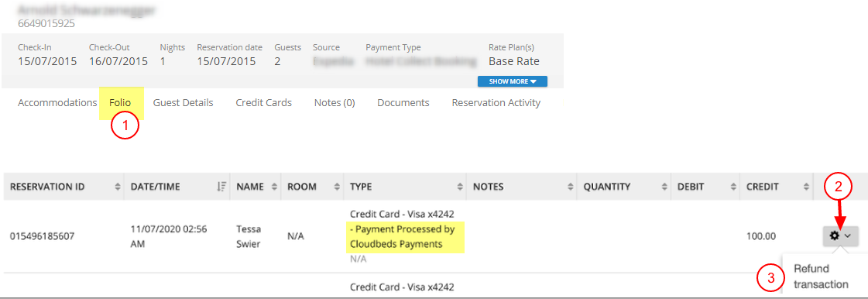Sort the Quantity column using its arrows
The image size is (868, 299).
tap(663, 187)
